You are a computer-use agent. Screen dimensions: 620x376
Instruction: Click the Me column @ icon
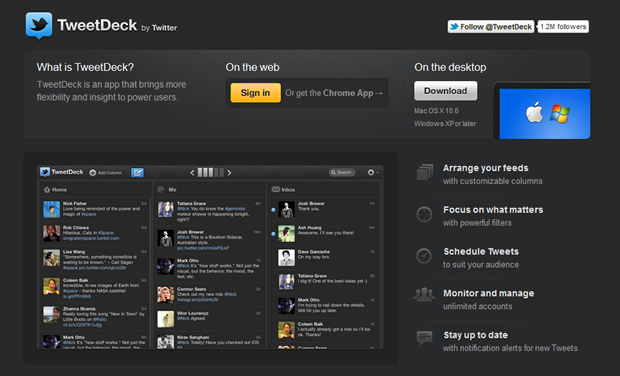[x=161, y=189]
